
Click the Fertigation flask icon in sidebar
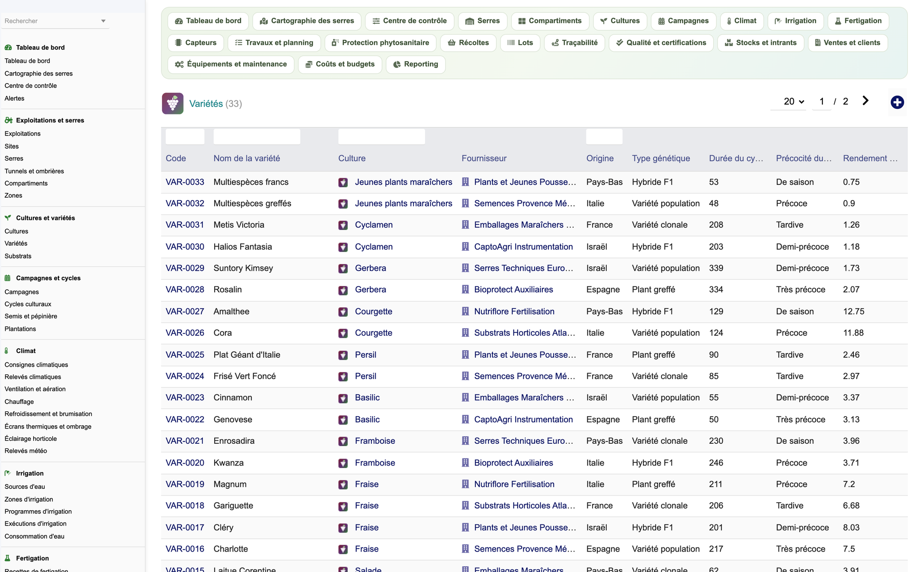tap(8, 558)
